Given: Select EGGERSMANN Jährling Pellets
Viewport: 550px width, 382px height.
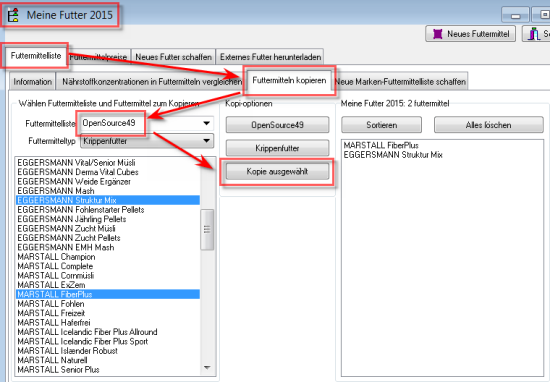Looking at the screenshot, I should pos(108,219).
